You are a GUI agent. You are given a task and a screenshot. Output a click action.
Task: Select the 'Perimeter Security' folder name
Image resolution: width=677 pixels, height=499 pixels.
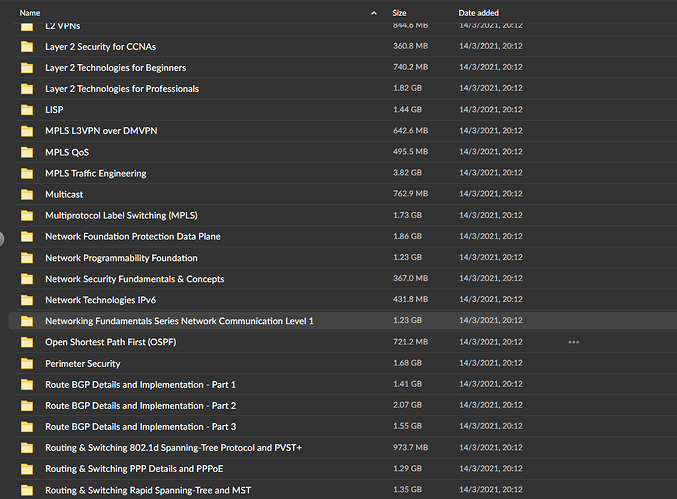pos(83,364)
